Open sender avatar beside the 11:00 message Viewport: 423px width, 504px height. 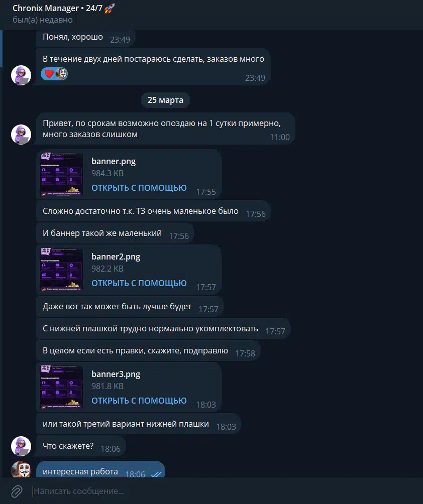[x=21, y=135]
